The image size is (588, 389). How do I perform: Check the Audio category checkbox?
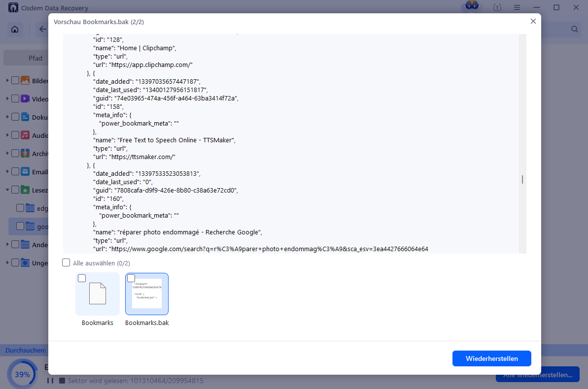tap(15, 135)
